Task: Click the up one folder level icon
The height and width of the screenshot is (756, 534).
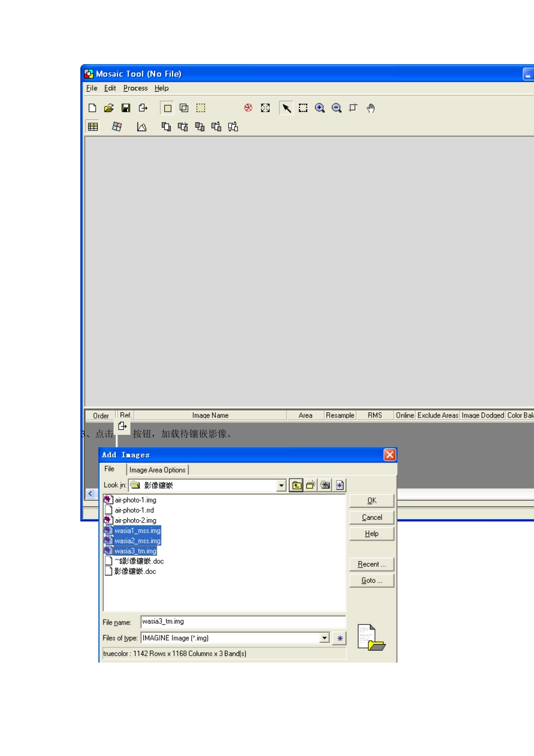Action: click(296, 485)
